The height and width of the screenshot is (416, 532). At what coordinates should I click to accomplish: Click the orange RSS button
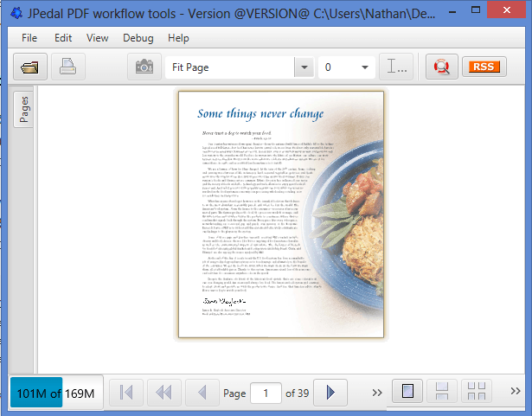coord(485,67)
